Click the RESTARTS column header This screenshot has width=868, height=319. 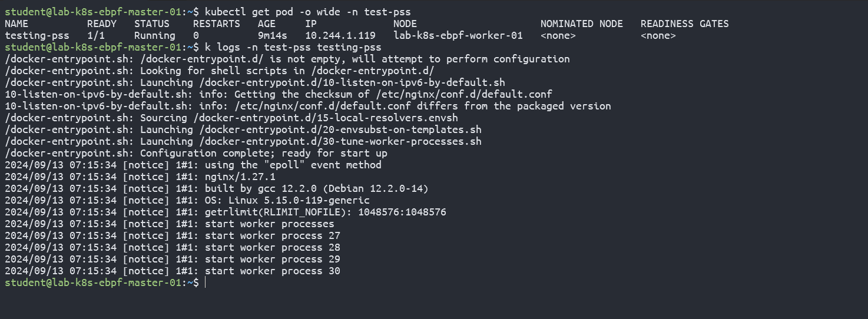[216, 24]
